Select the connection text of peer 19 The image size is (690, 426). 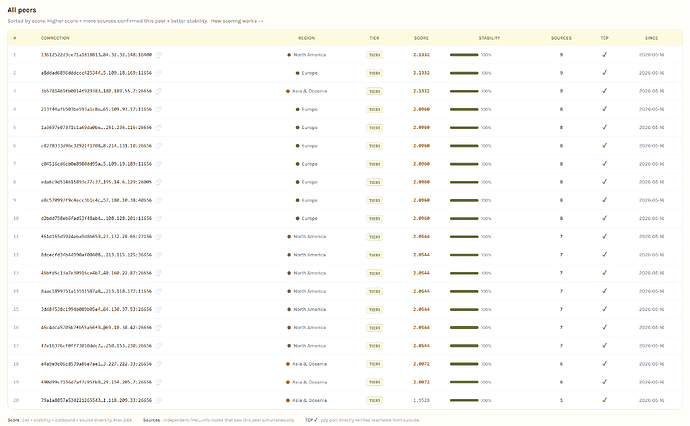coord(96,382)
